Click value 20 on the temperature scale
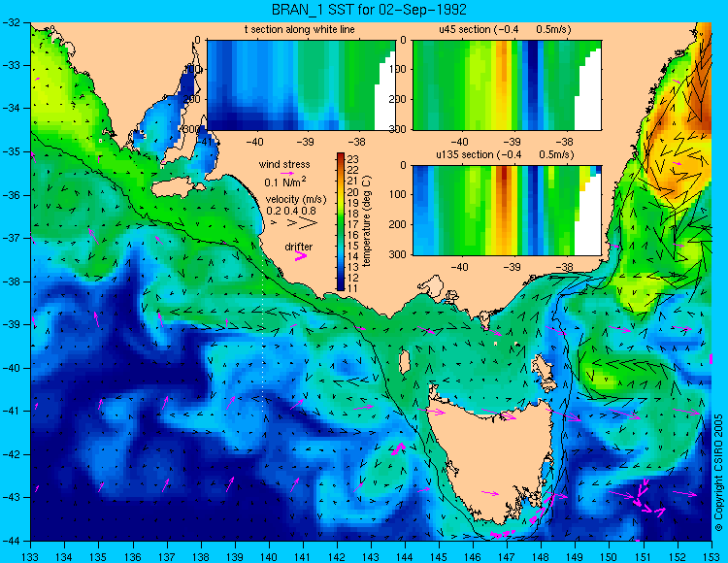Screen dimensions: 728x563 353,193
